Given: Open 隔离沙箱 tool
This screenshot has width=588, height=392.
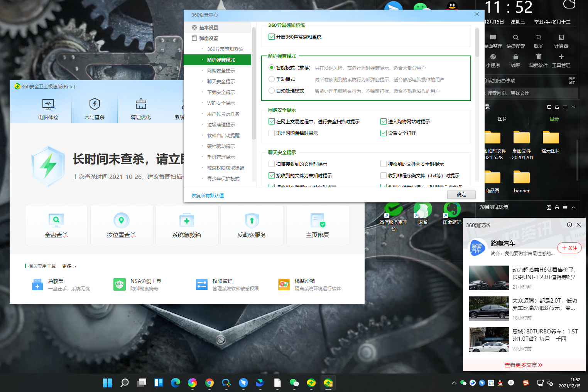Looking at the screenshot, I should point(310,284).
